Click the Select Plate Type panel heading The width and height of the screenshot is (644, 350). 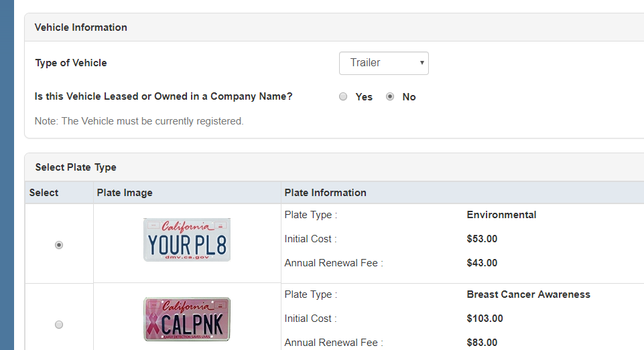tap(76, 167)
